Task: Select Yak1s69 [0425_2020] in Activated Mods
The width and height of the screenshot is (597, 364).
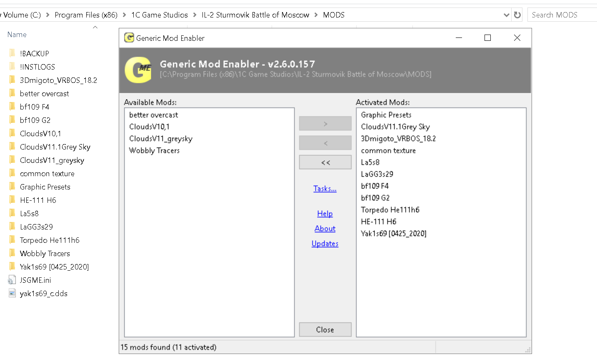Action: click(394, 234)
